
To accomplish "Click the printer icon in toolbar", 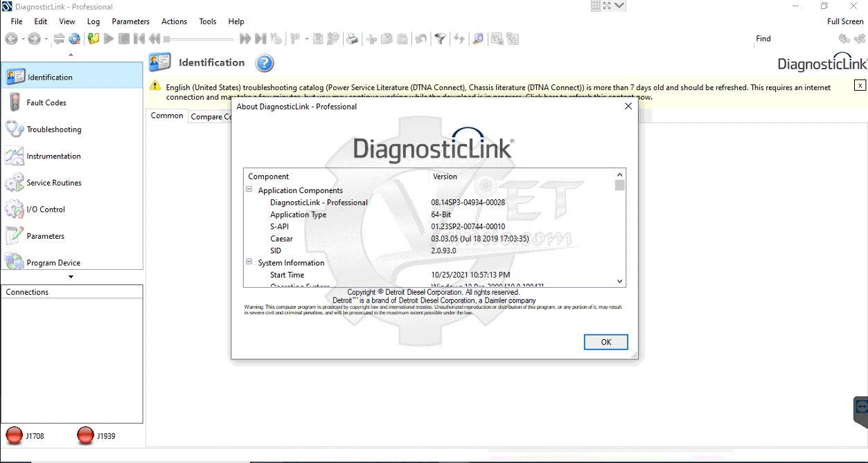I will point(353,39).
